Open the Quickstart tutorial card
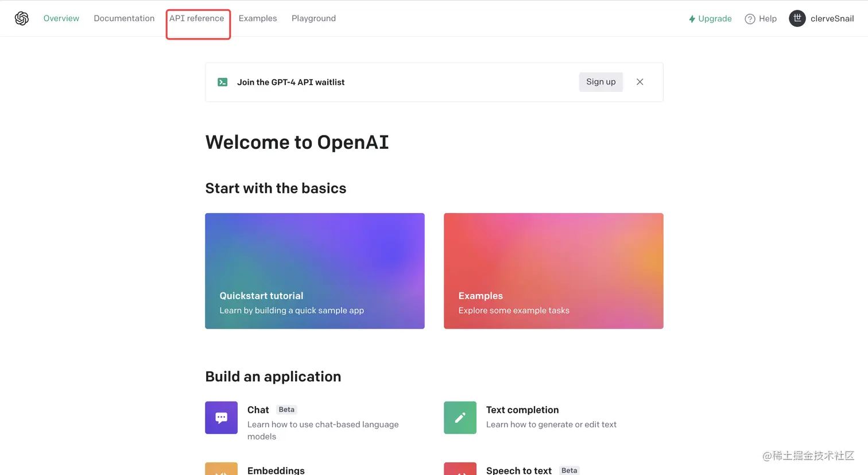Image resolution: width=868 pixels, height=475 pixels. point(315,271)
